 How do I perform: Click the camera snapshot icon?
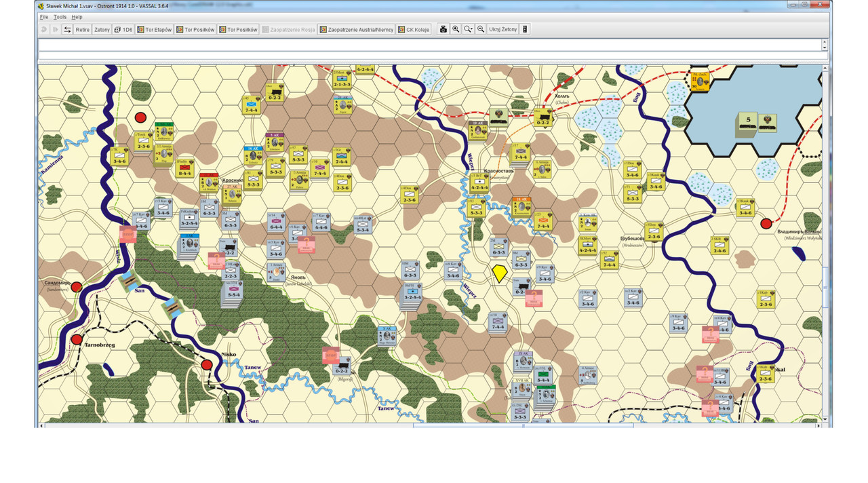(x=443, y=30)
